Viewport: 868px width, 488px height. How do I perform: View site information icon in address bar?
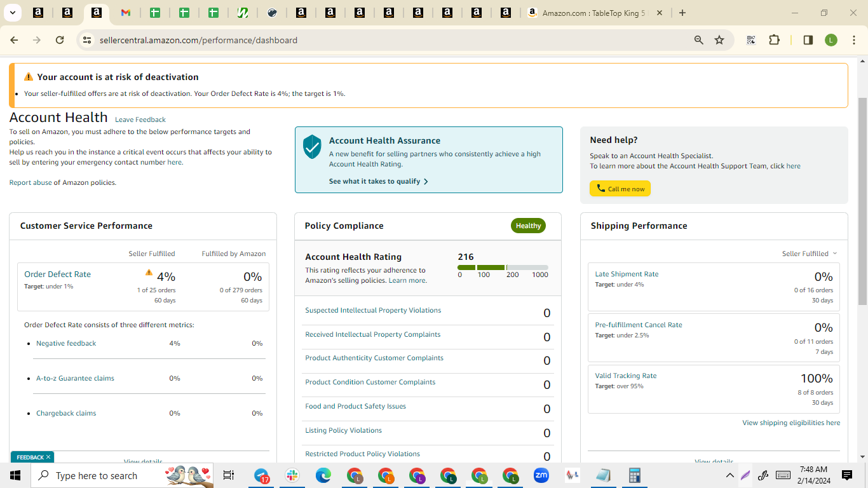click(x=87, y=40)
